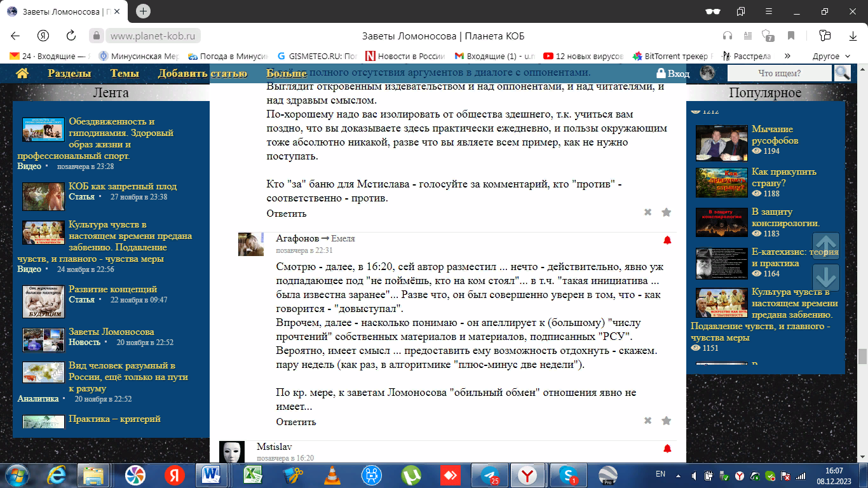
Task: Click Ответить under Агафонов's comment
Action: coord(295,422)
